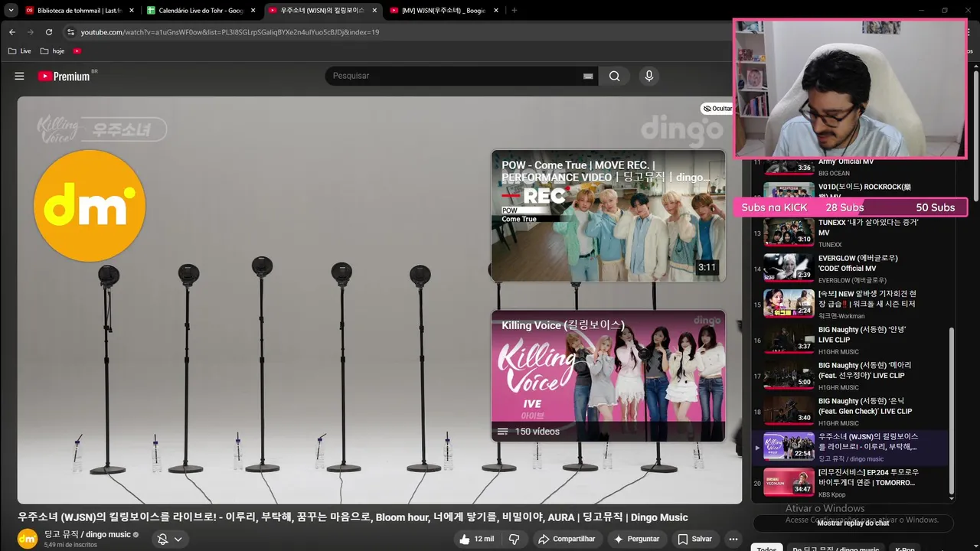Go forward with browser forward arrow
This screenshot has width=980, height=551.
31,32
